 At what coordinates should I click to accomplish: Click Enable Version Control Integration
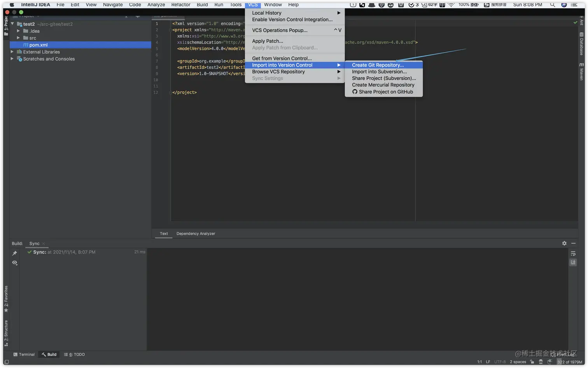pos(295,19)
